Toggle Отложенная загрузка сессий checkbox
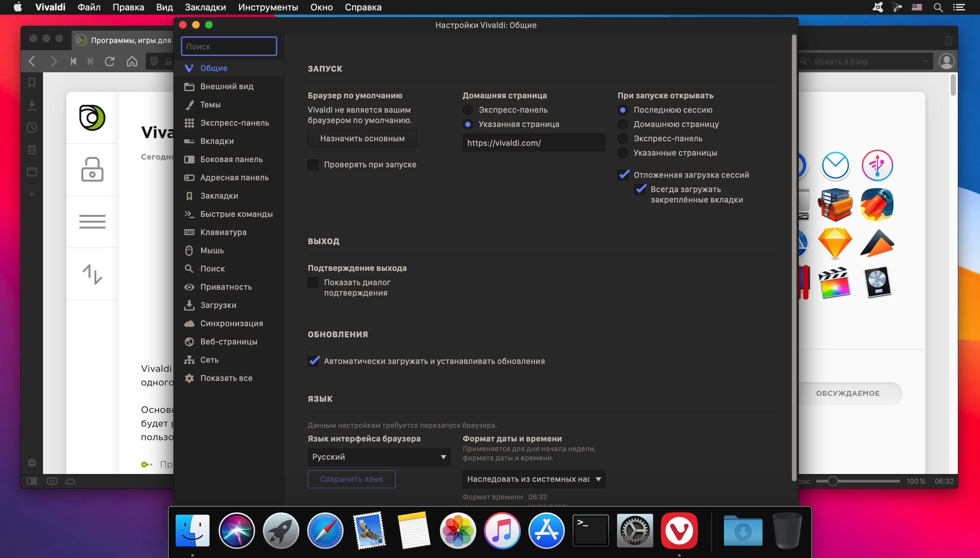This screenshot has height=558, width=980. pyautogui.click(x=623, y=175)
